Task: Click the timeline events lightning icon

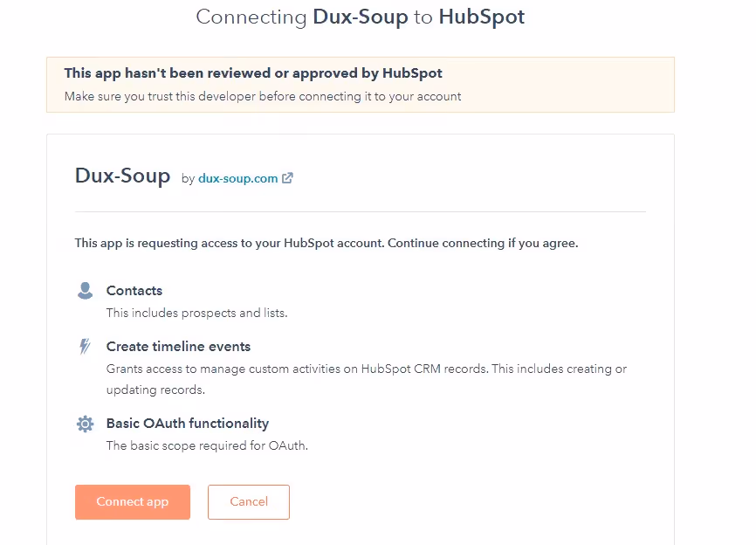Action: (85, 346)
